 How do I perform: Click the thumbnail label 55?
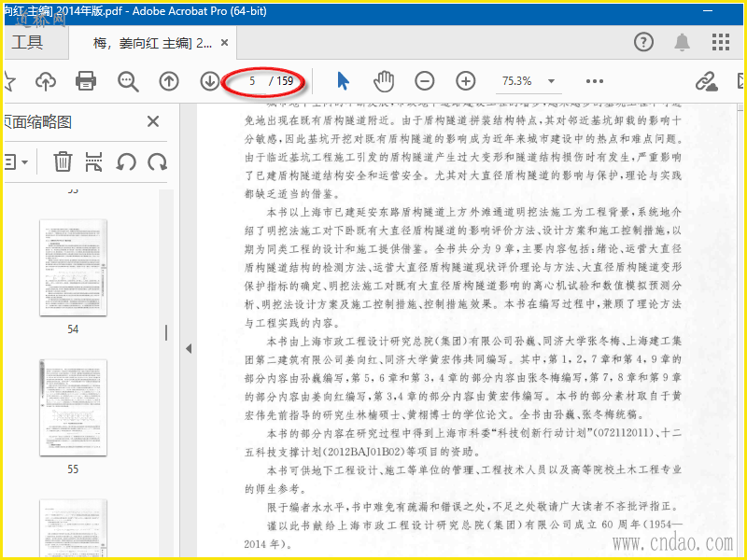tap(73, 469)
